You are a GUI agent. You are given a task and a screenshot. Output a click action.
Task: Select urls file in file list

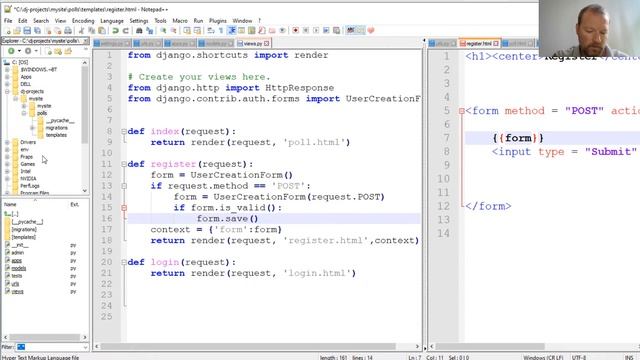click(x=15, y=284)
